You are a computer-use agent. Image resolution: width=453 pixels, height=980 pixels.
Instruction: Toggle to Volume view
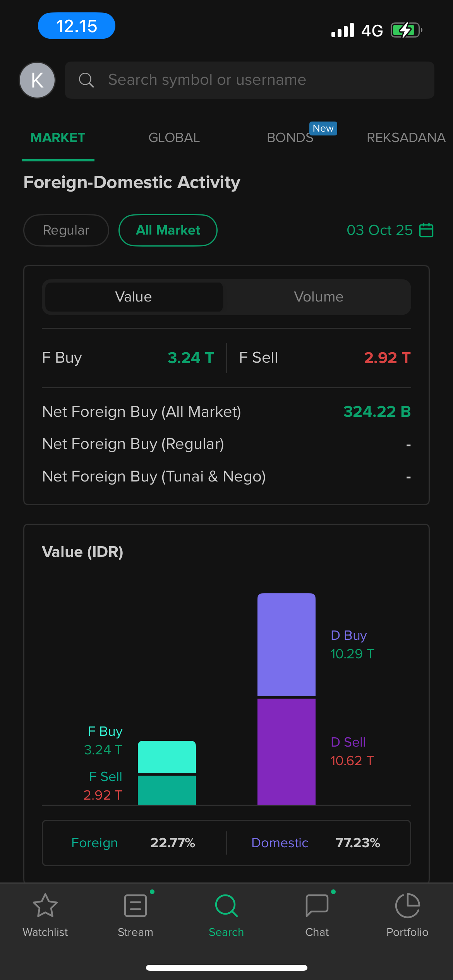click(318, 297)
